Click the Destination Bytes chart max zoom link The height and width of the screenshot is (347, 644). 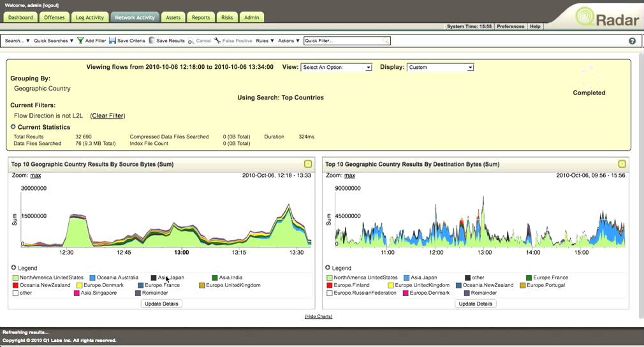coord(349,175)
